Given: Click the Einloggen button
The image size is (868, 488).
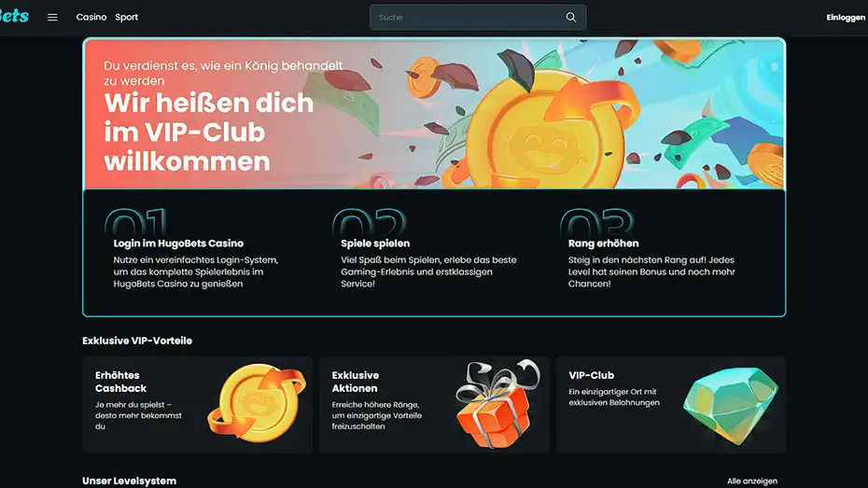Looking at the screenshot, I should (846, 18).
